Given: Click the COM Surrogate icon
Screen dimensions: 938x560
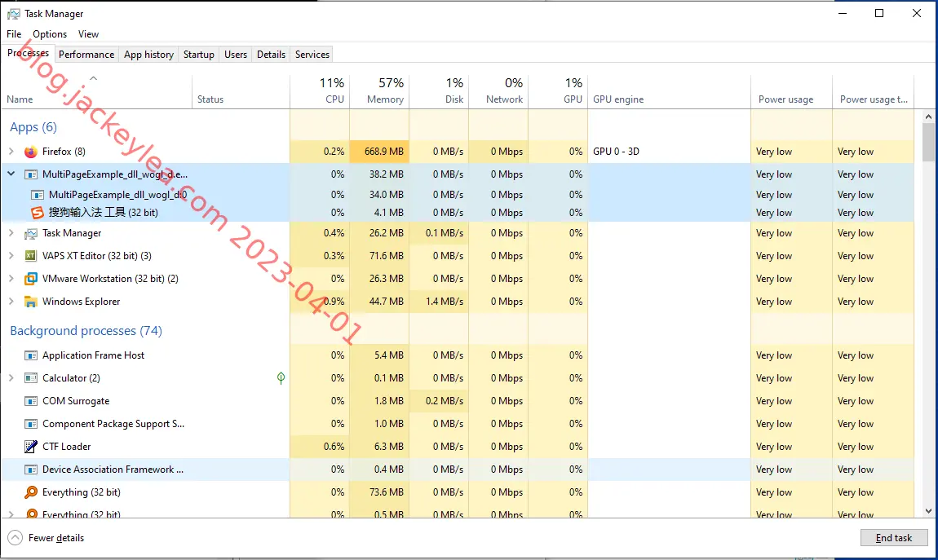Looking at the screenshot, I should click(30, 401).
